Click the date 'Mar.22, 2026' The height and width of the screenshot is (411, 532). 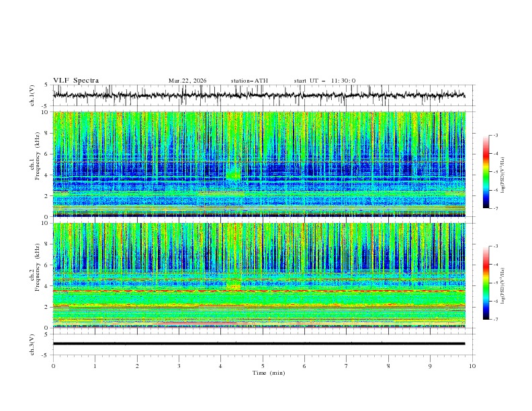tap(187, 81)
